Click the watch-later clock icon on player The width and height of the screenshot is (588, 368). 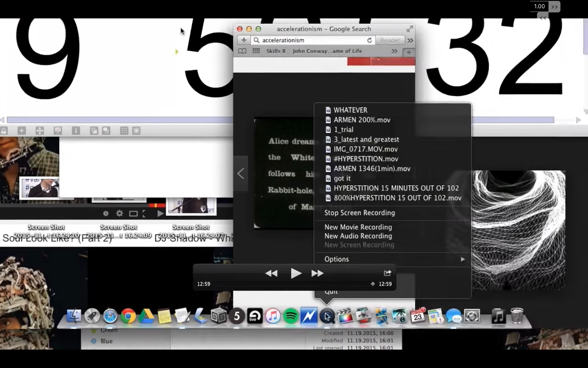point(106,213)
